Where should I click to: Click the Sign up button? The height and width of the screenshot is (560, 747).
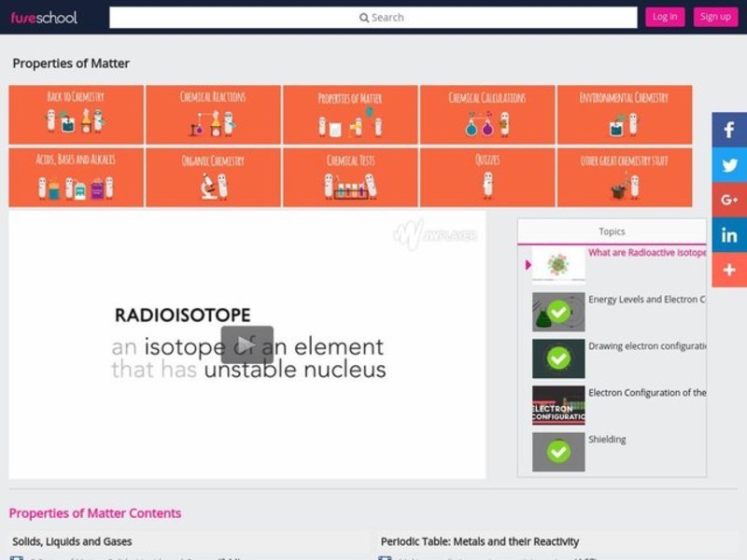[x=715, y=17]
